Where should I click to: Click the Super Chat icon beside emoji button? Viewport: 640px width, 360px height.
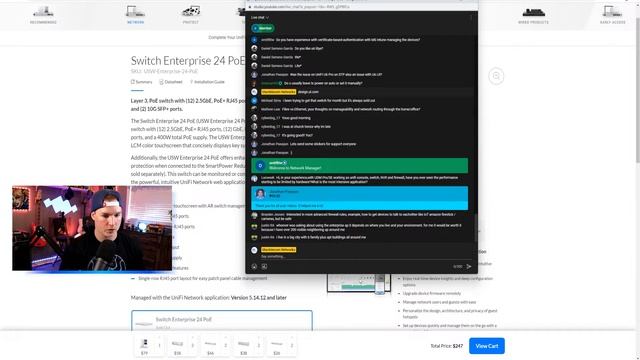coord(264,266)
